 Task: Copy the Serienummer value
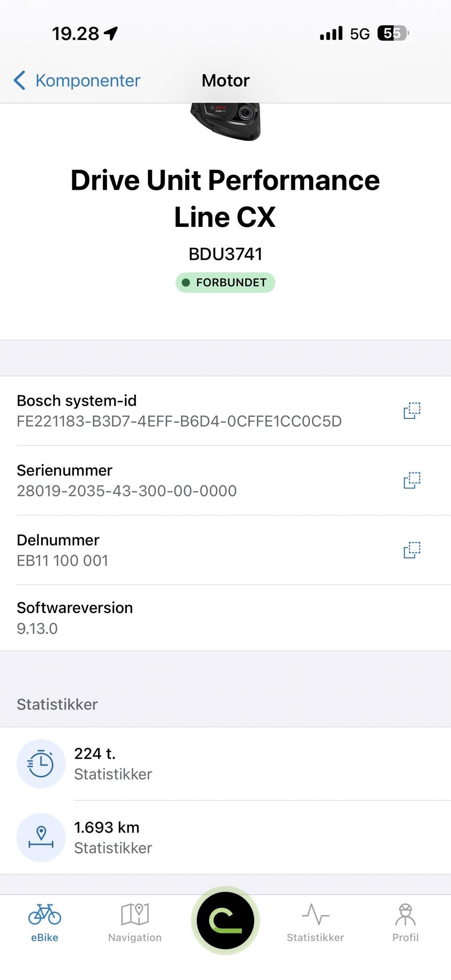(412, 480)
